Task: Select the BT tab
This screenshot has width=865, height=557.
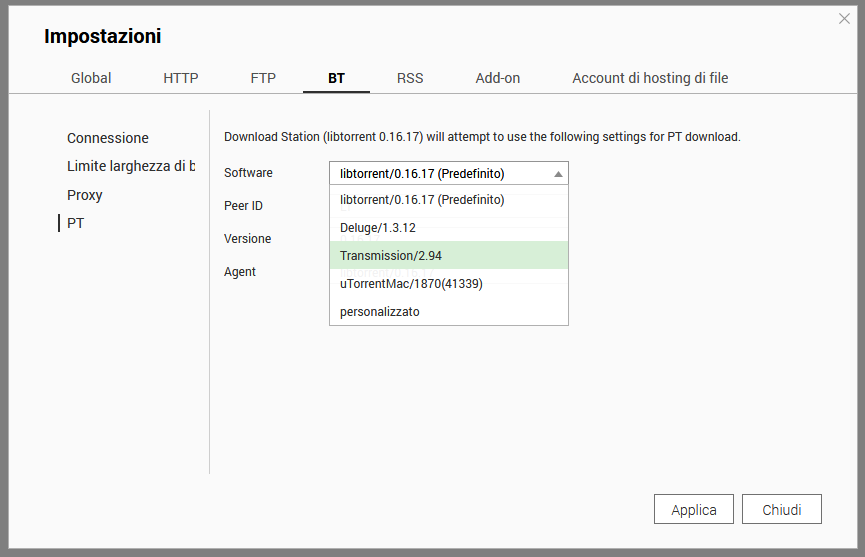Action: point(336,78)
